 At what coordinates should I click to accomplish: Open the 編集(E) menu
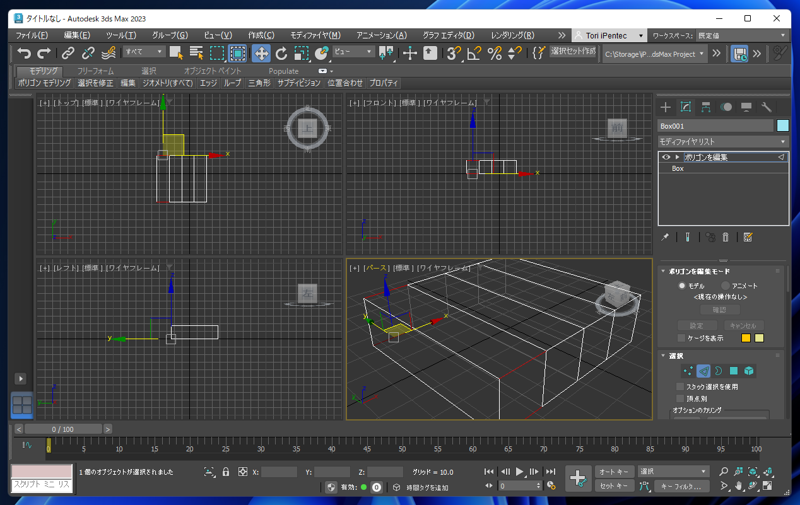77,35
